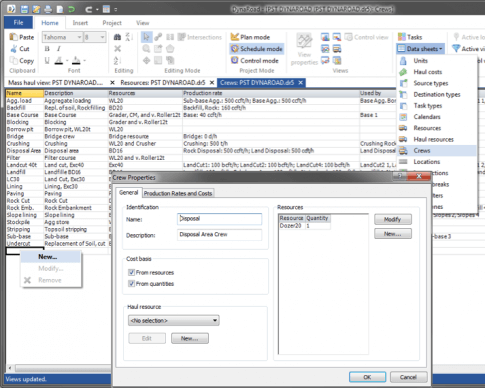Screen dimensions: 485x388
Task: Switch to the Project ribbon tab
Action: pos(112,23)
